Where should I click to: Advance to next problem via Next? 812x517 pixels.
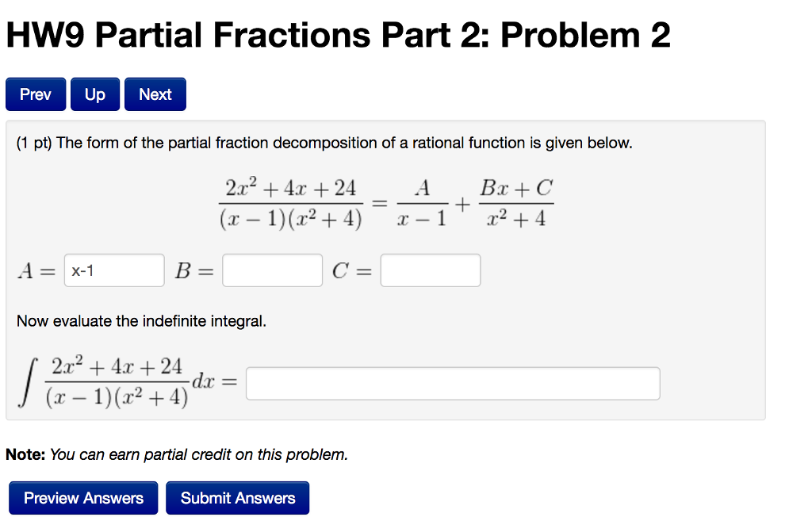[155, 94]
